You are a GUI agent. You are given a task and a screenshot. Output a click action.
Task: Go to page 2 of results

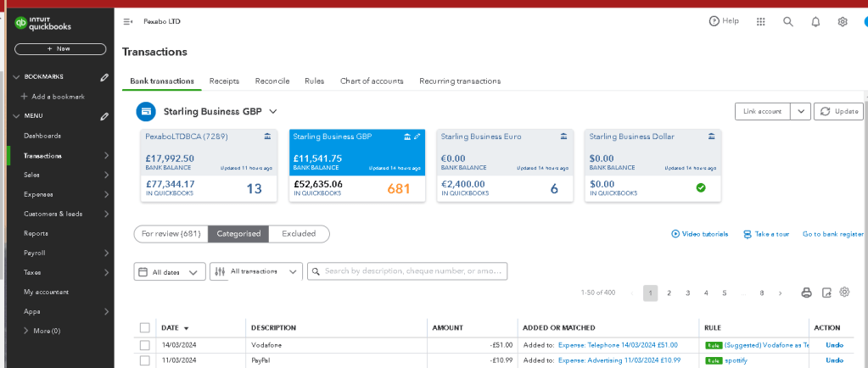coord(669,293)
